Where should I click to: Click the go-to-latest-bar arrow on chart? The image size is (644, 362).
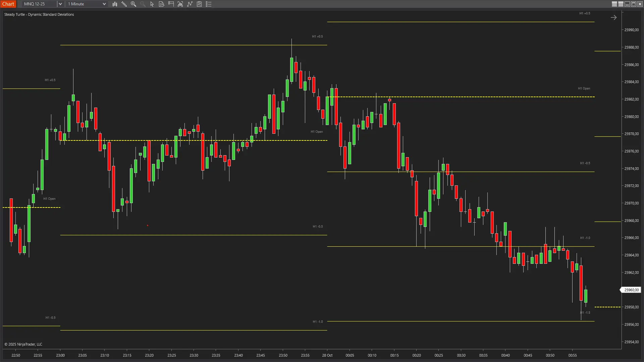click(614, 17)
